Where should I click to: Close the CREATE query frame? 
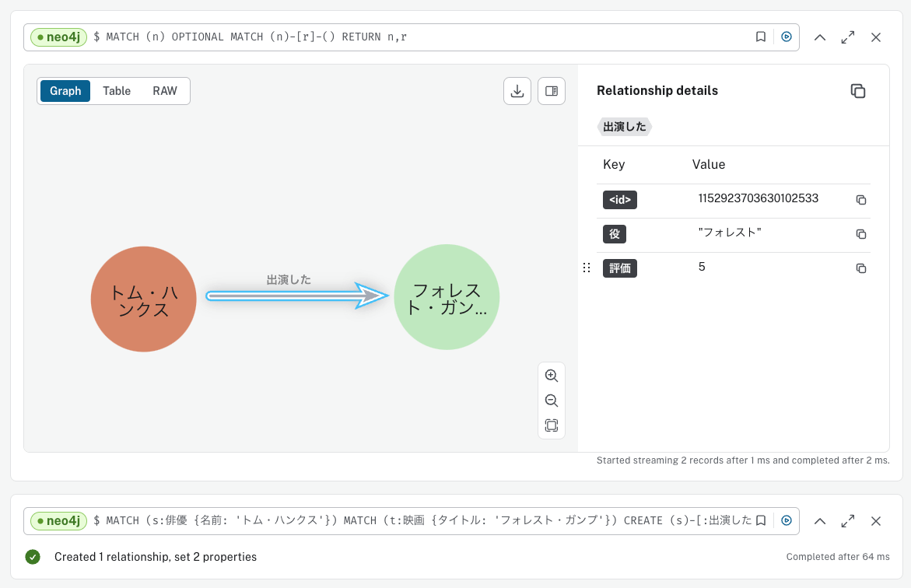pos(876,521)
